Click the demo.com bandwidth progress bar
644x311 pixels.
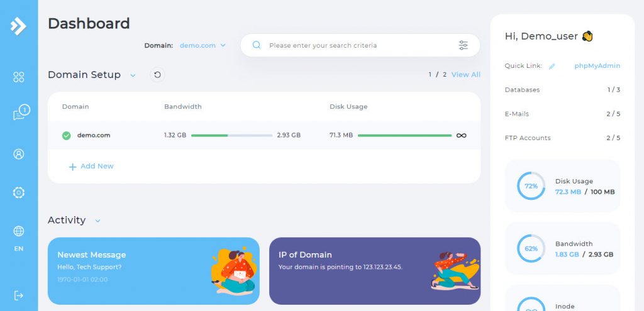[231, 136]
